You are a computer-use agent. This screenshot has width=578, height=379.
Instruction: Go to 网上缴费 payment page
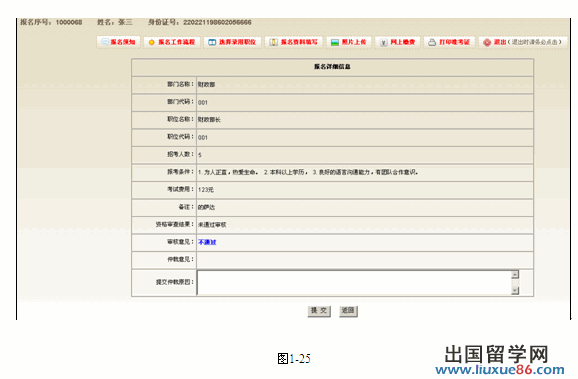397,42
